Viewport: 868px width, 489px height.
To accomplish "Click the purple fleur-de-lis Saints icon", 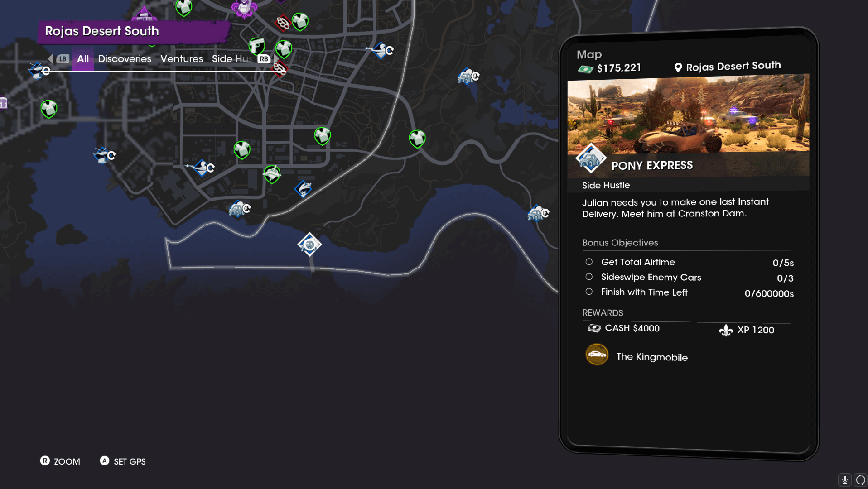I will pos(244,8).
